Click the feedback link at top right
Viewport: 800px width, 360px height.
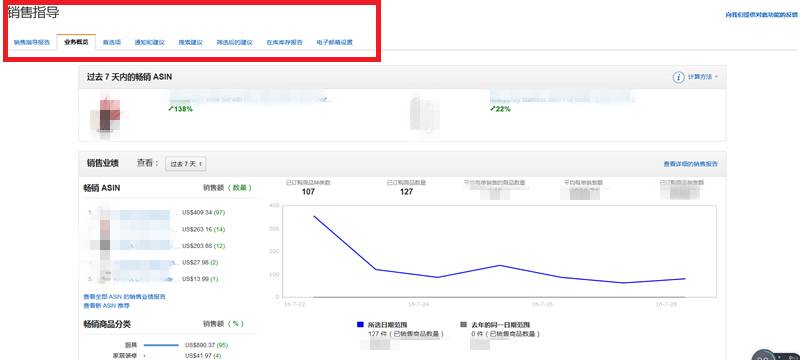761,15
